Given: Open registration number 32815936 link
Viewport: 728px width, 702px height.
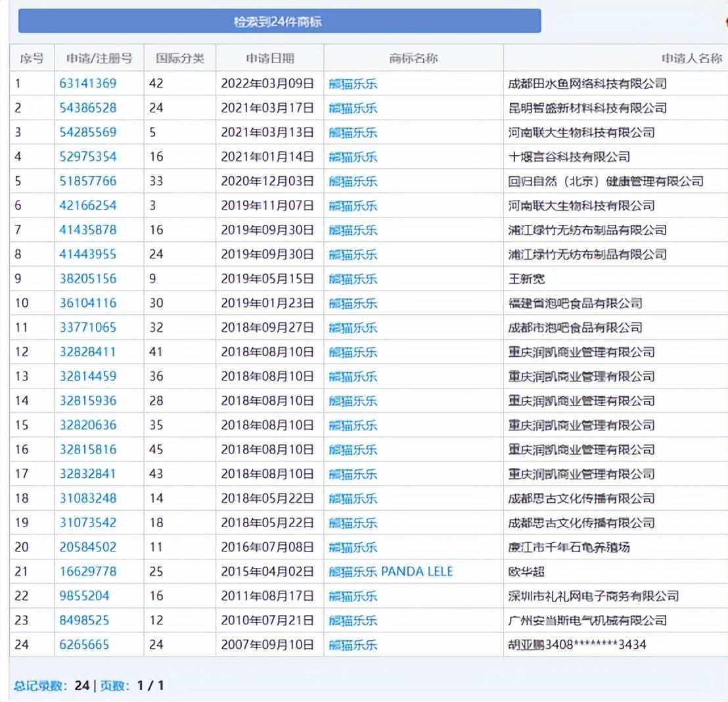Looking at the screenshot, I should pos(88,400).
